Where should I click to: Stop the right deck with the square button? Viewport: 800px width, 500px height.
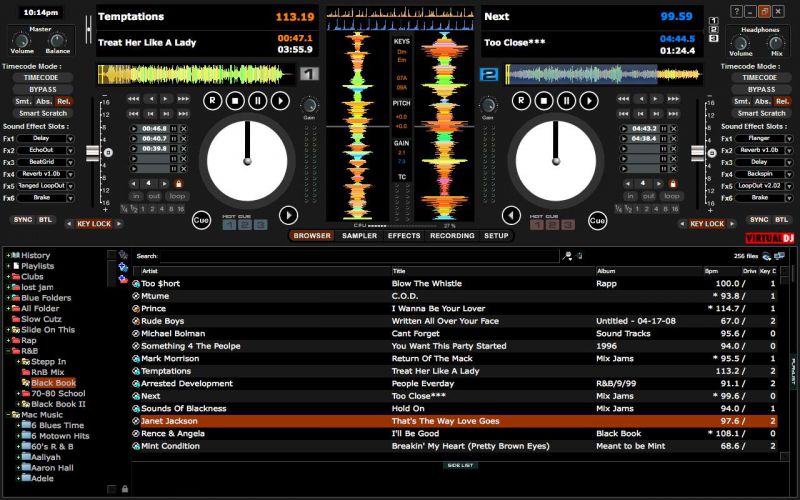(544, 101)
